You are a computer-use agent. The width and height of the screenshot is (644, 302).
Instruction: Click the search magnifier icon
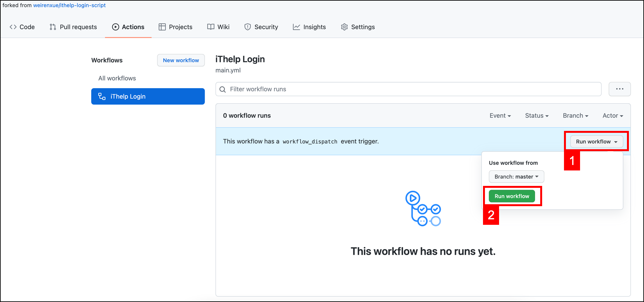pyautogui.click(x=222, y=89)
